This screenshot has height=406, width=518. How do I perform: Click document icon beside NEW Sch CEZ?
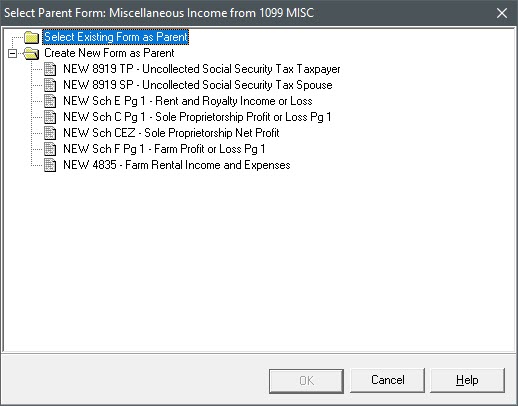pyautogui.click(x=50, y=133)
